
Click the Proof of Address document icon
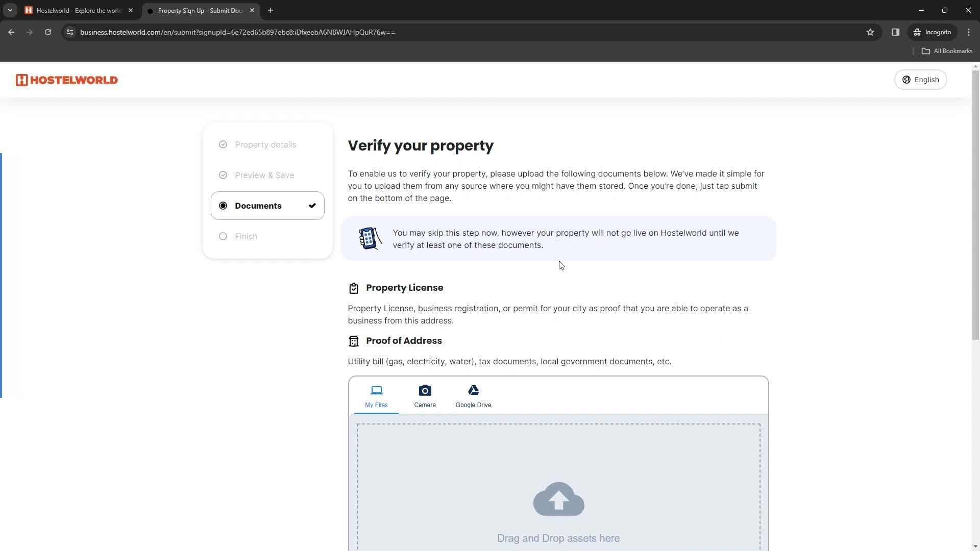[353, 340]
